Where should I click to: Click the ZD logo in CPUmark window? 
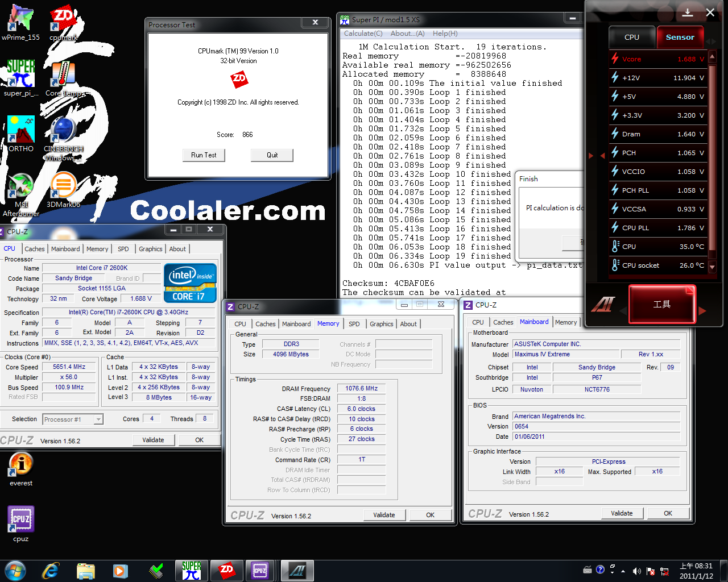click(x=239, y=80)
